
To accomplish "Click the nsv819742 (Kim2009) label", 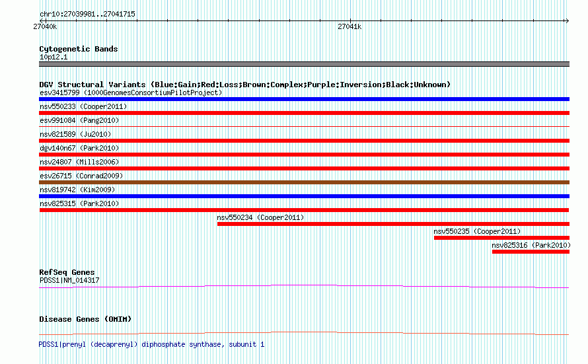I will pos(77,190).
